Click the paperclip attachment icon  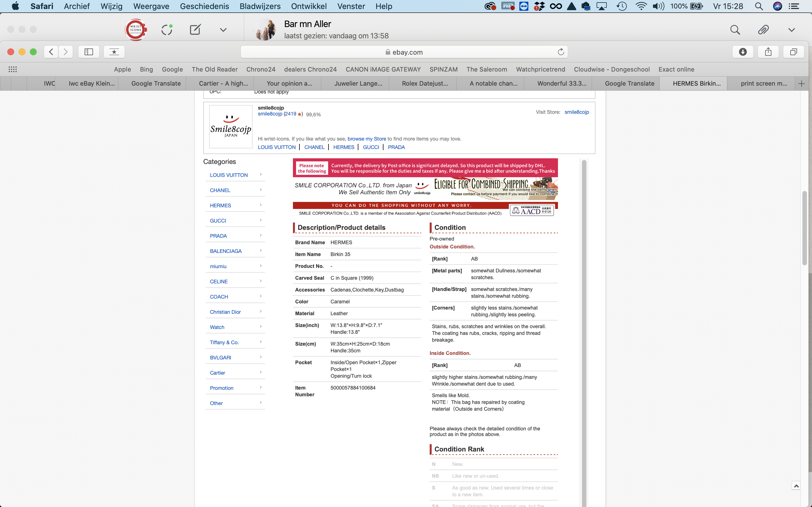coord(763,30)
